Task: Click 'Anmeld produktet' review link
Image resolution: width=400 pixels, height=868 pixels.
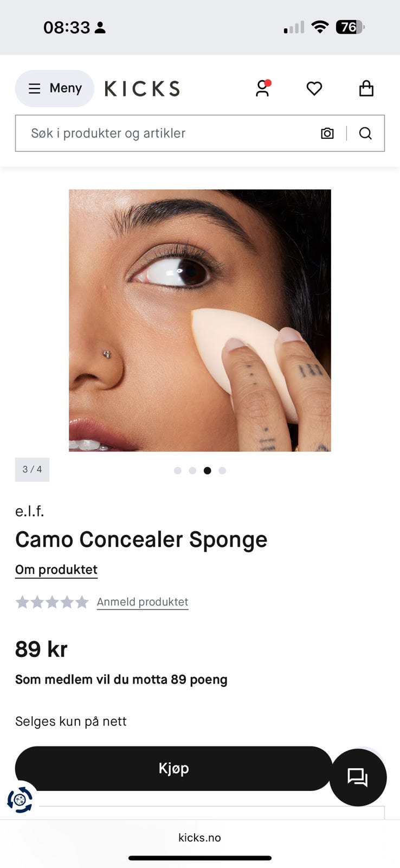Action: (143, 602)
